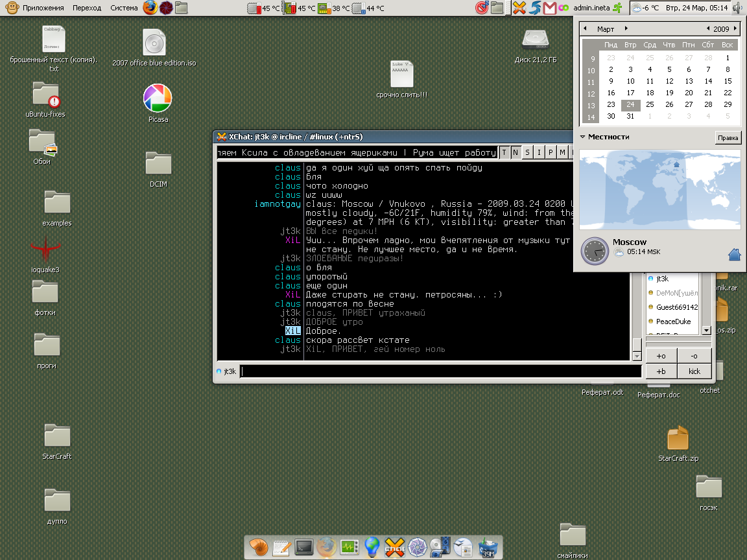Click the Правка button
The image size is (747, 560).
pos(728,137)
